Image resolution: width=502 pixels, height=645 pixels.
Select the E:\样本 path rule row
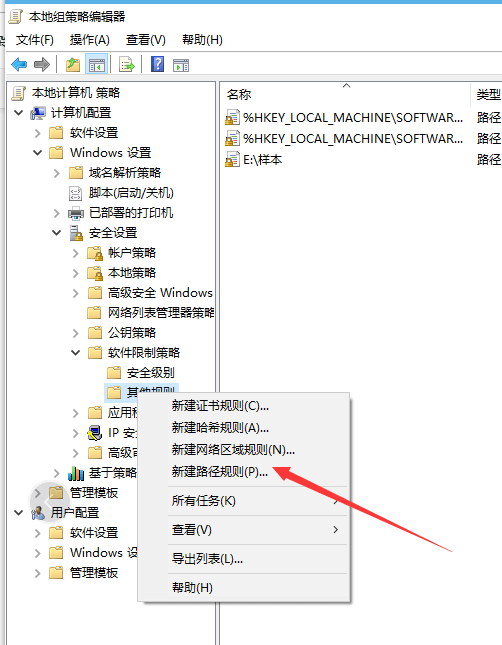pos(262,159)
